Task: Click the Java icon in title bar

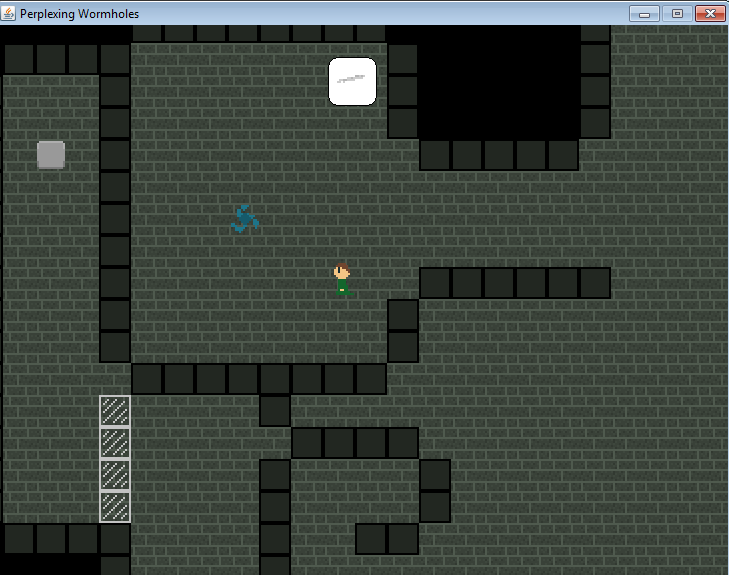Action: pos(8,13)
